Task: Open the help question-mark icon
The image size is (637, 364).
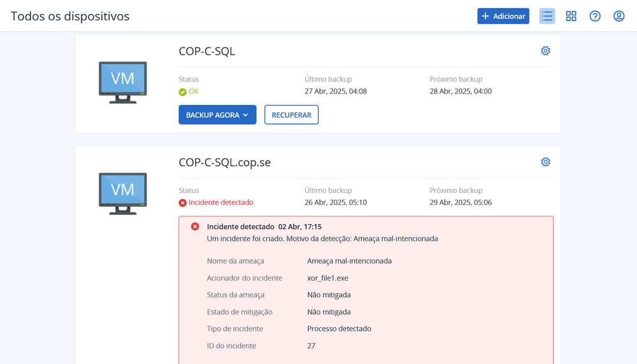Action: (595, 17)
